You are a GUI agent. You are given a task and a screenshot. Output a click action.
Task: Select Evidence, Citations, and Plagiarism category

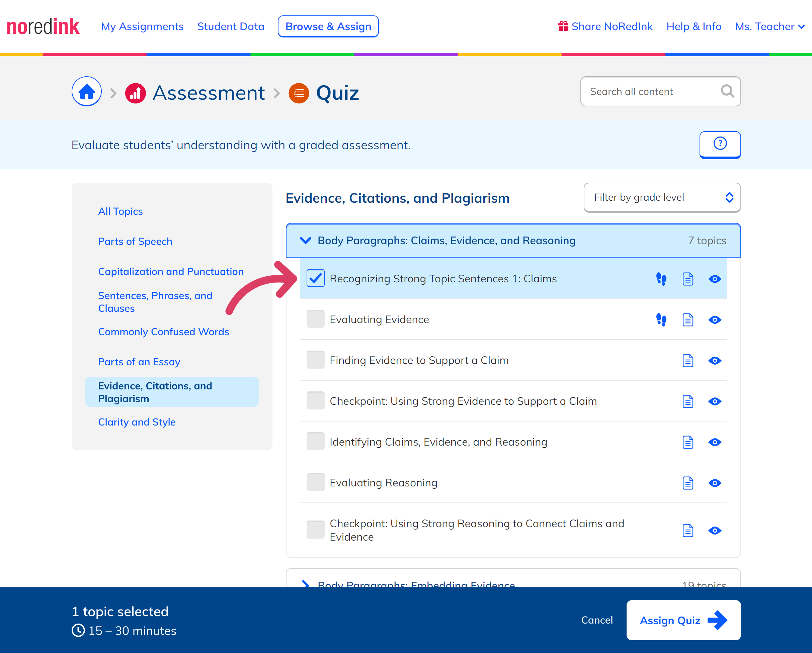172,392
